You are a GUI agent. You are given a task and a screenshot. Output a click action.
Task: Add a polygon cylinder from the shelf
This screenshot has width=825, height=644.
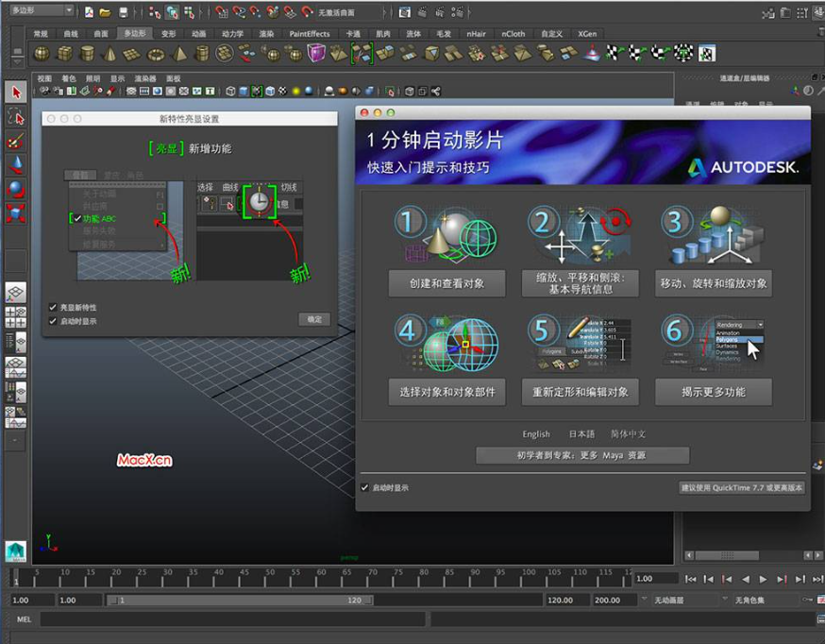tap(88, 54)
